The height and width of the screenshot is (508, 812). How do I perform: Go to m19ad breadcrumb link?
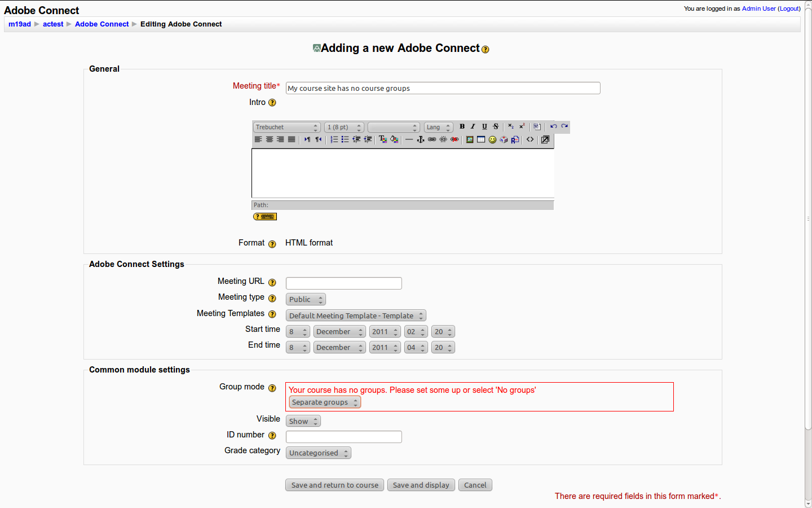pos(20,24)
